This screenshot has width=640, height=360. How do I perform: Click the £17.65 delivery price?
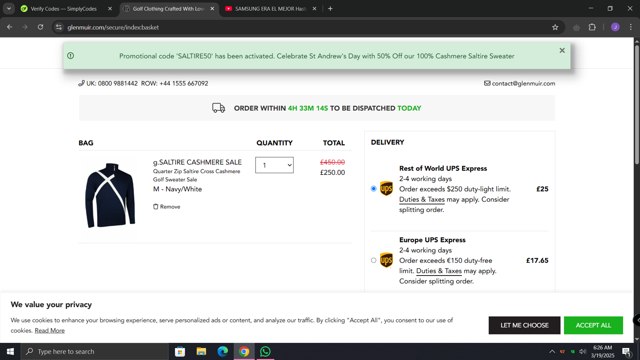click(x=537, y=260)
